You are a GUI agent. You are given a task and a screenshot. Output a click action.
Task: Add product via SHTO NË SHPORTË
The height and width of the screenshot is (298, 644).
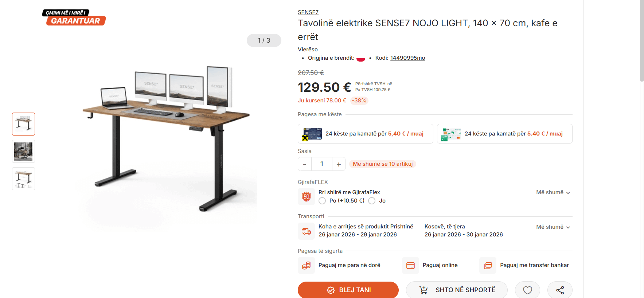[457, 290]
